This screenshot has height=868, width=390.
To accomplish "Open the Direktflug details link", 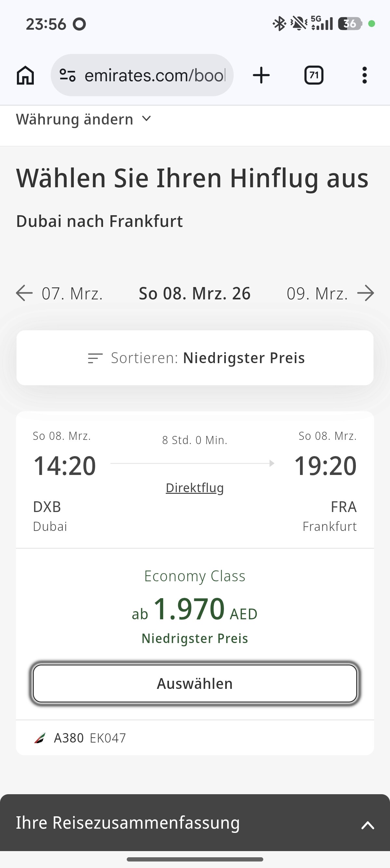I will click(195, 488).
